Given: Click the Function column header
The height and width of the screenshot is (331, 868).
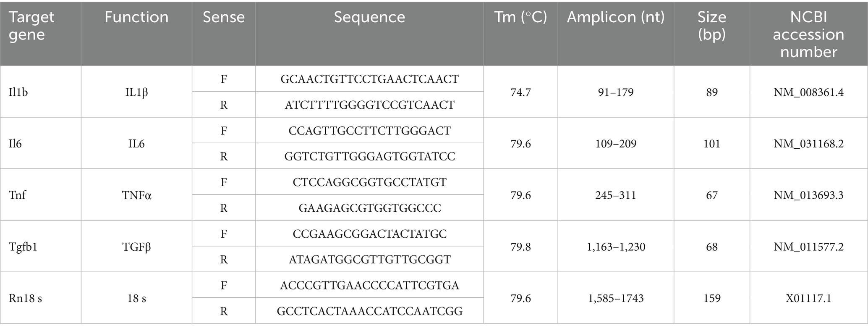Looking at the screenshot, I should pyautogui.click(x=136, y=17).
